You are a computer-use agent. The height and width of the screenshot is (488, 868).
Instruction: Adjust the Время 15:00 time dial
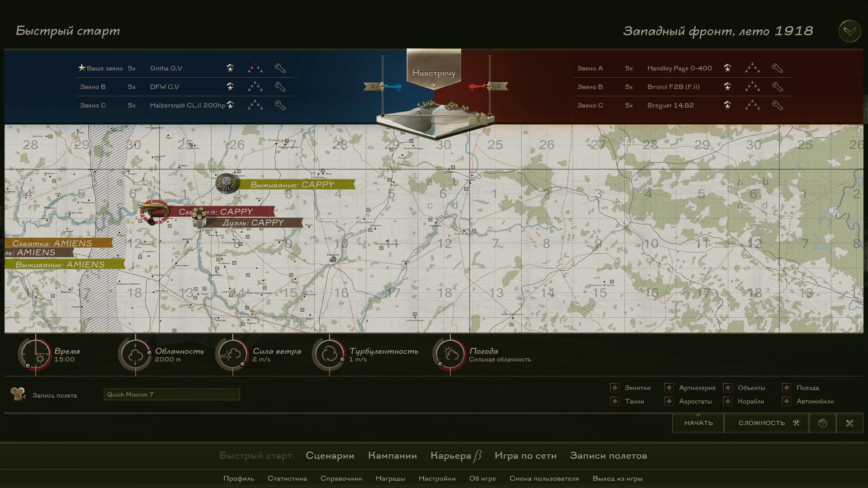pos(36,355)
